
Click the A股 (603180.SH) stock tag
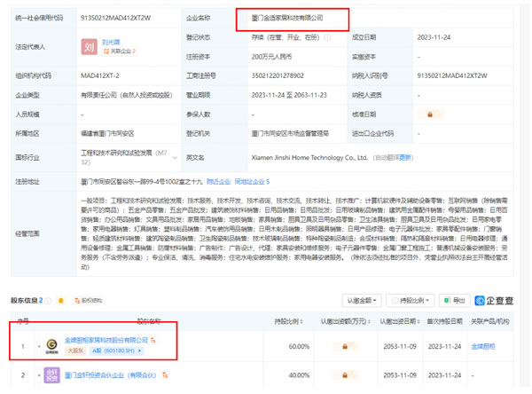coord(113,352)
